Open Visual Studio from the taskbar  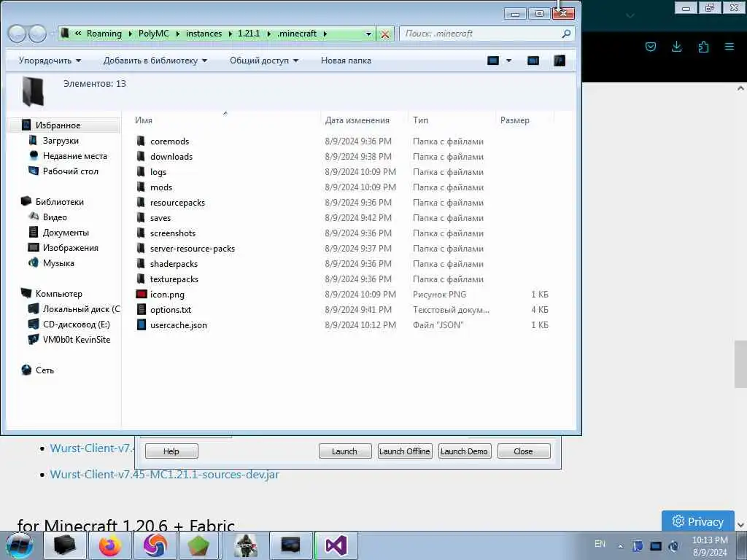point(336,545)
